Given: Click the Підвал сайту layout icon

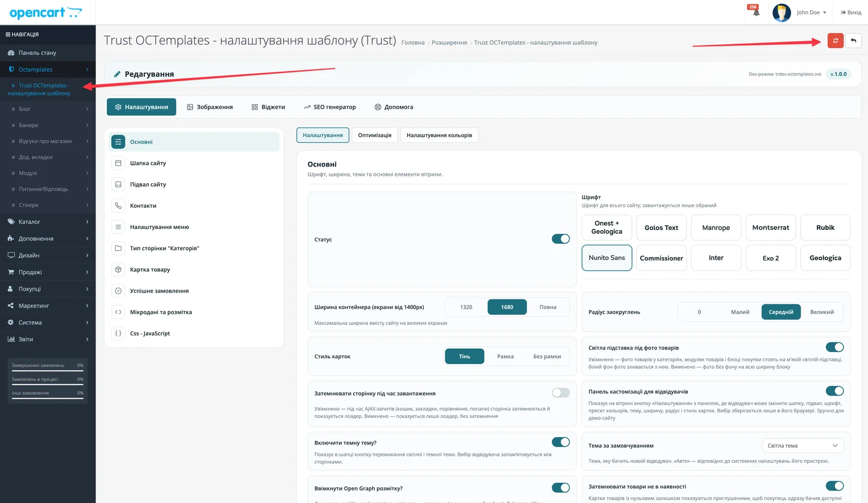Looking at the screenshot, I should pyautogui.click(x=118, y=184).
